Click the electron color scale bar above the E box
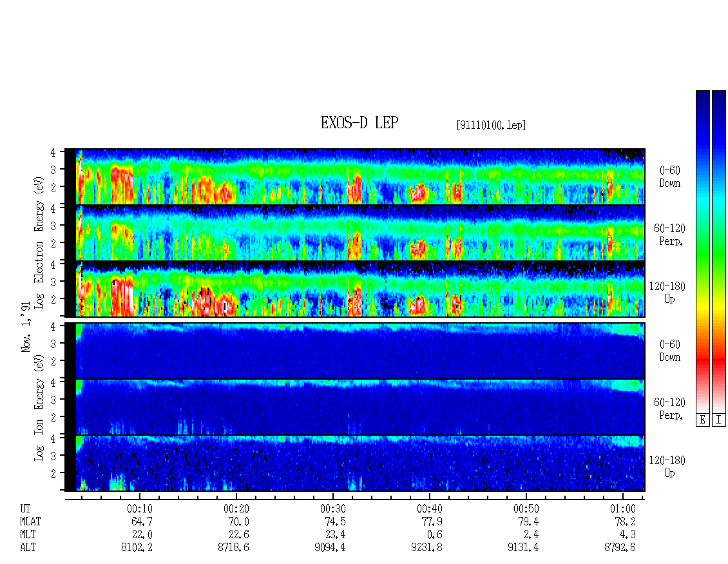The height and width of the screenshot is (564, 728). click(702, 251)
